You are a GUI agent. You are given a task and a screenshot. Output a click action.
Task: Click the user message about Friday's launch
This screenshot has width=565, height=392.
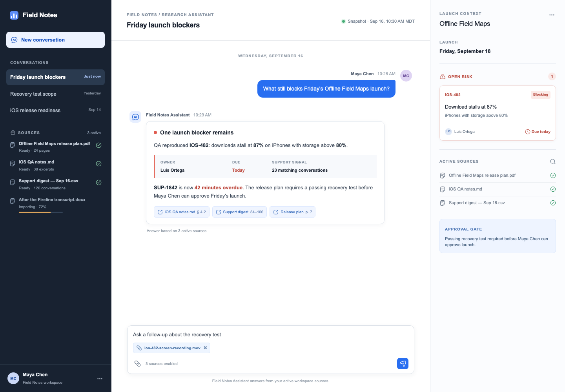click(x=326, y=89)
